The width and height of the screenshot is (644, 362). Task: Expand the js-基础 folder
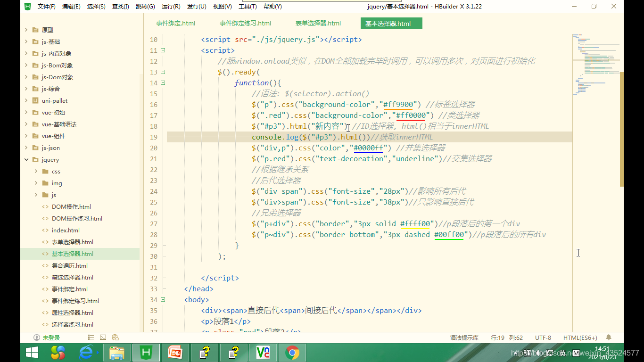point(26,41)
